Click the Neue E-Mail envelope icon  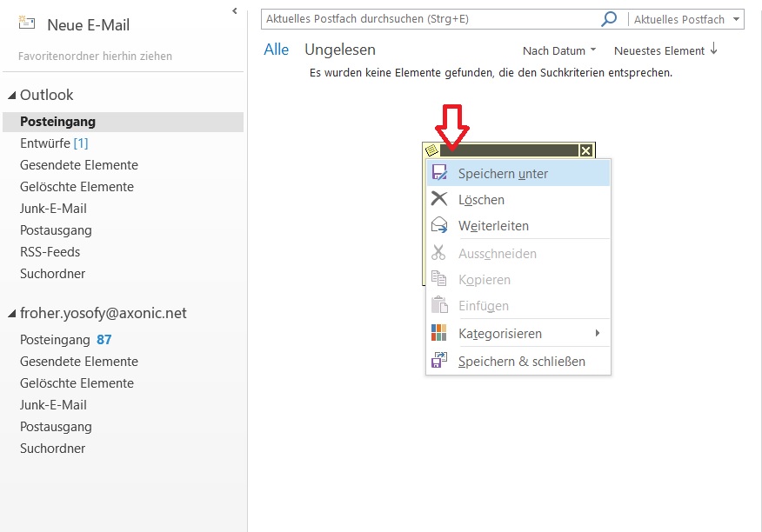pyautogui.click(x=27, y=23)
